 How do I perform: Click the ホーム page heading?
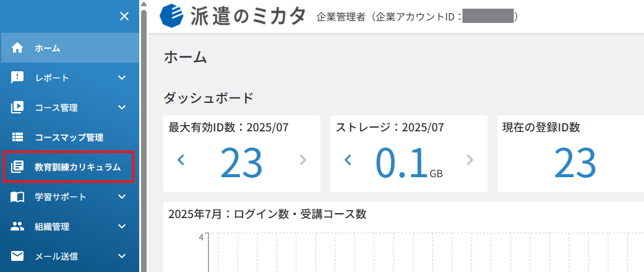click(185, 57)
